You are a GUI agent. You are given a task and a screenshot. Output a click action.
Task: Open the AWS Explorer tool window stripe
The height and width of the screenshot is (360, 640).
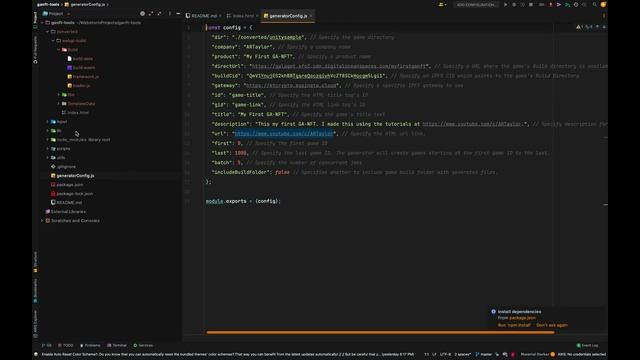36,324
